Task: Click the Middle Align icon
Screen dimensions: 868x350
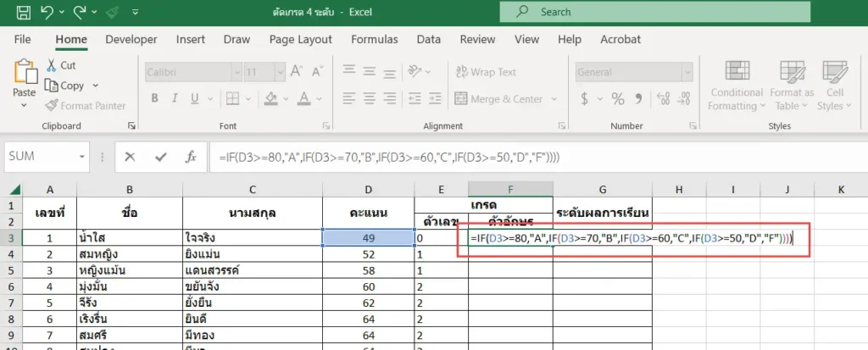Action: click(x=370, y=71)
